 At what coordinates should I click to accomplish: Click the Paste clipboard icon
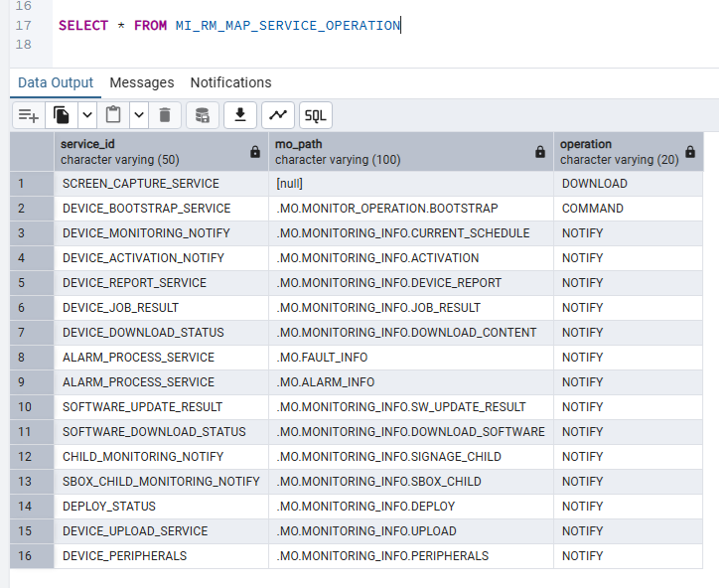[x=114, y=115]
